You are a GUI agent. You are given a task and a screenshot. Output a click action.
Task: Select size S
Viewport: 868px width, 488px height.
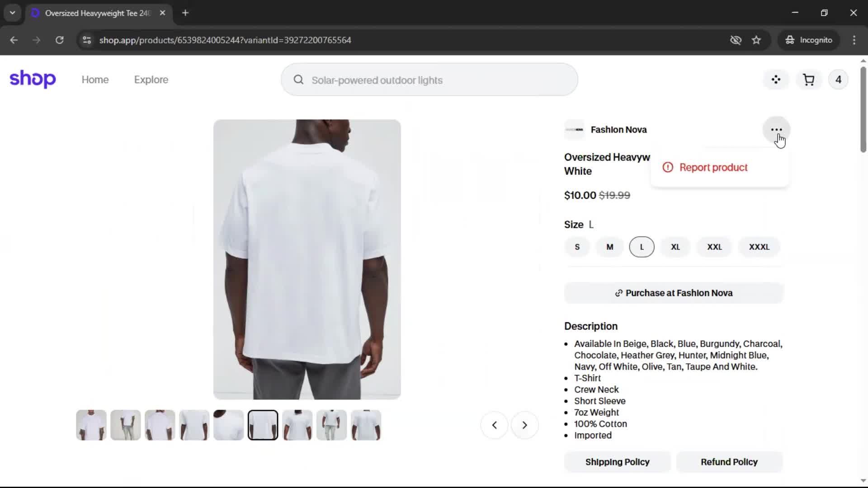point(577,247)
